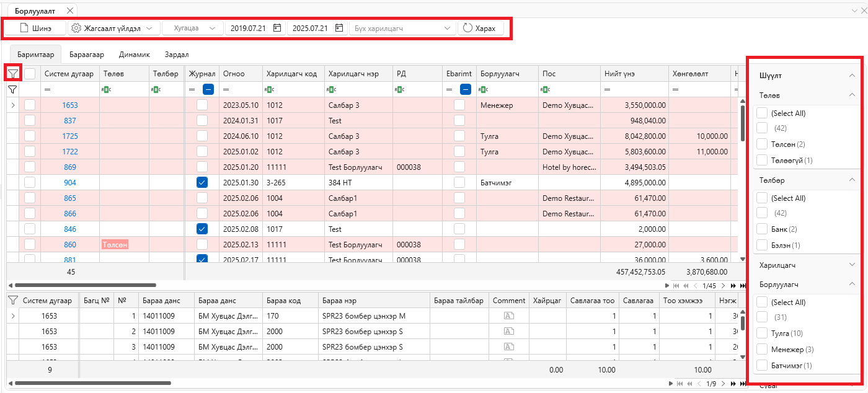Open comment icon for SPR23 бомбер цэнхэр M
The height and width of the screenshot is (393, 868).
[509, 316]
